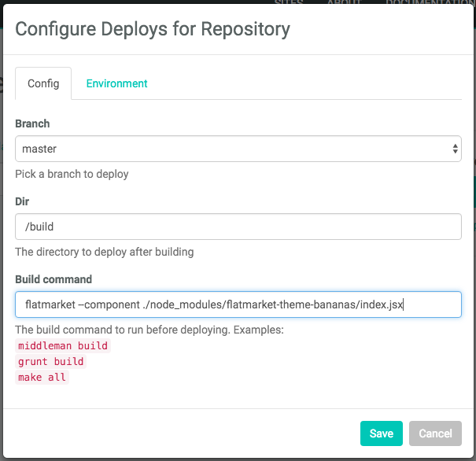Click the Dir field label

coord(22,201)
